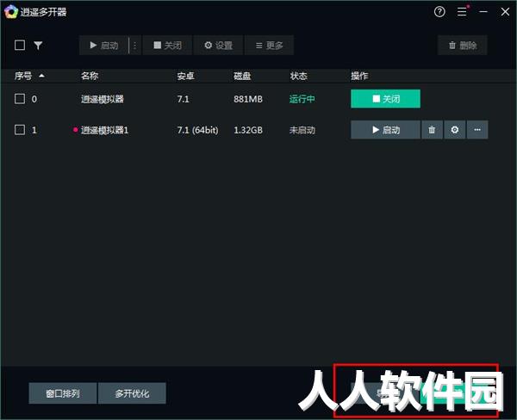The width and height of the screenshot is (517, 420).
Task: Open the hamburger menu in title bar
Action: (462, 12)
